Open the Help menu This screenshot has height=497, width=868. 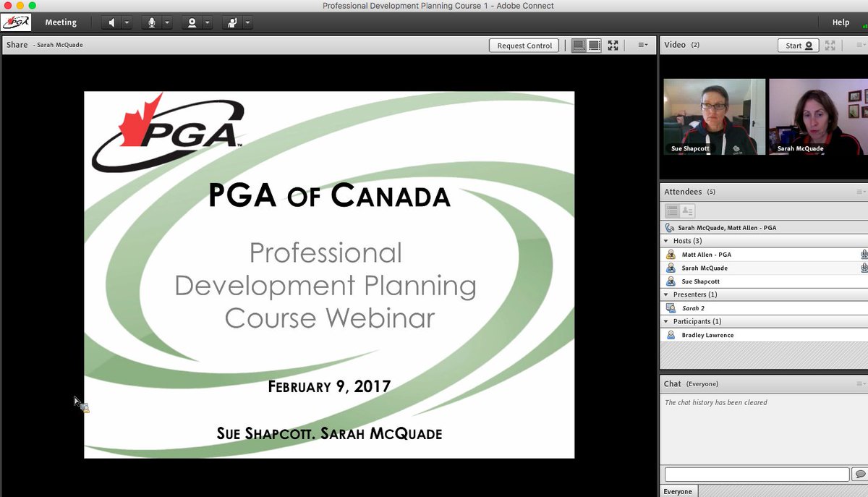[x=841, y=22]
